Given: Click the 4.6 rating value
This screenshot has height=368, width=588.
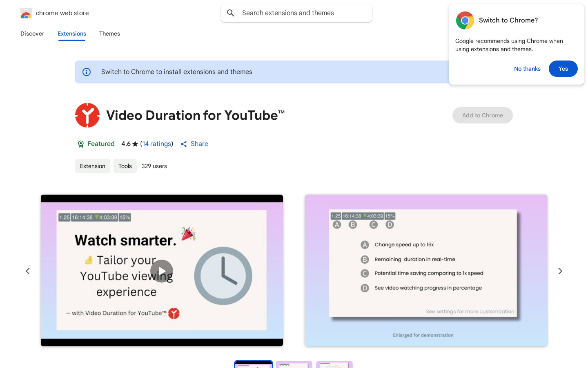Looking at the screenshot, I should [x=126, y=144].
